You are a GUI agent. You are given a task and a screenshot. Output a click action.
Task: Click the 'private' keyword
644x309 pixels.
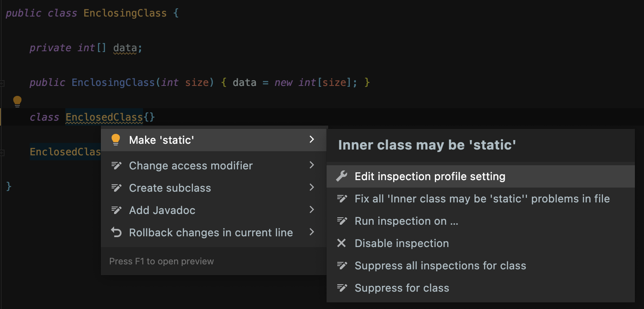click(x=50, y=48)
